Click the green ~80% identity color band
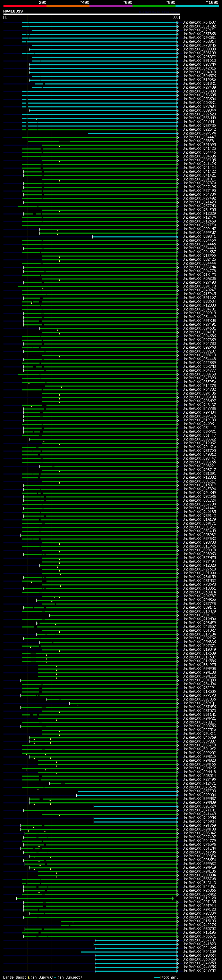The image size is (222, 980). [154, 6]
